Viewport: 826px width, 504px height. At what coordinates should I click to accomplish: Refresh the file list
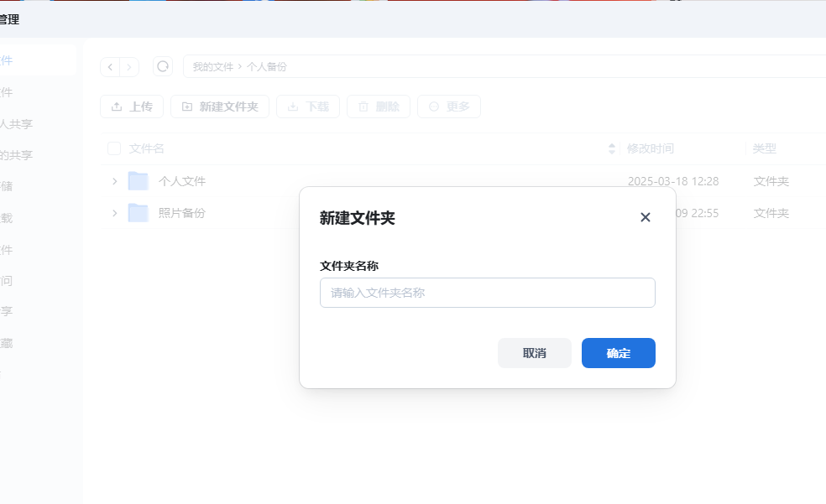click(163, 66)
